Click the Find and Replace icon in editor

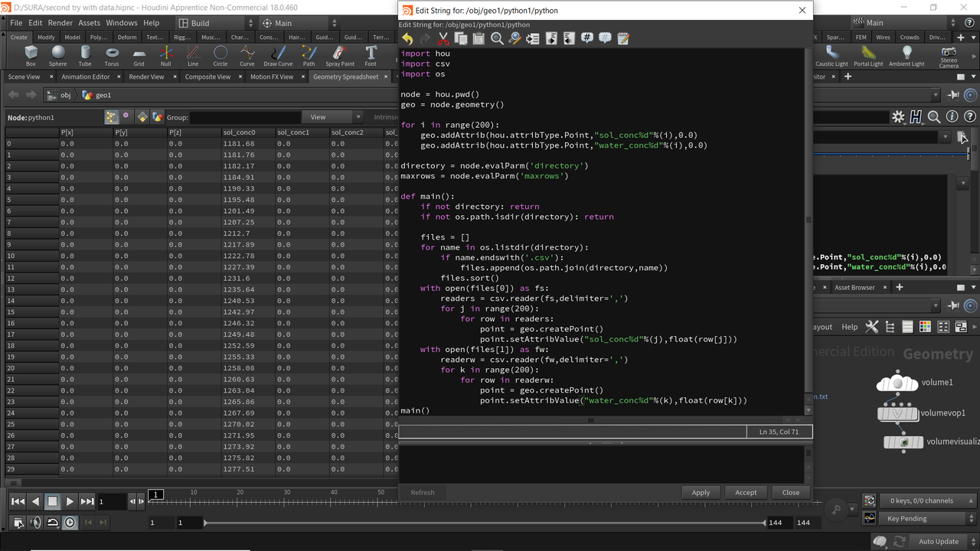click(514, 38)
